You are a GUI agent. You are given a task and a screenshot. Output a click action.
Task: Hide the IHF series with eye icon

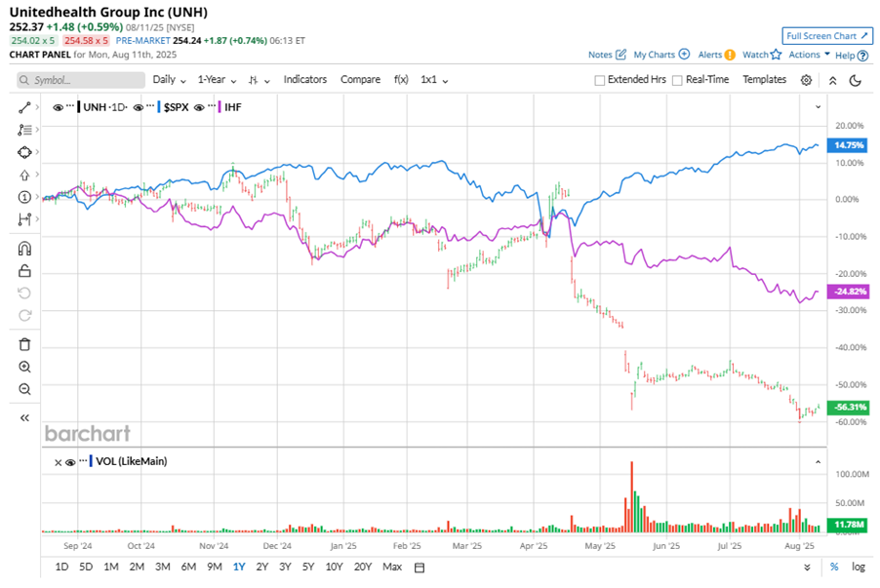[199, 107]
